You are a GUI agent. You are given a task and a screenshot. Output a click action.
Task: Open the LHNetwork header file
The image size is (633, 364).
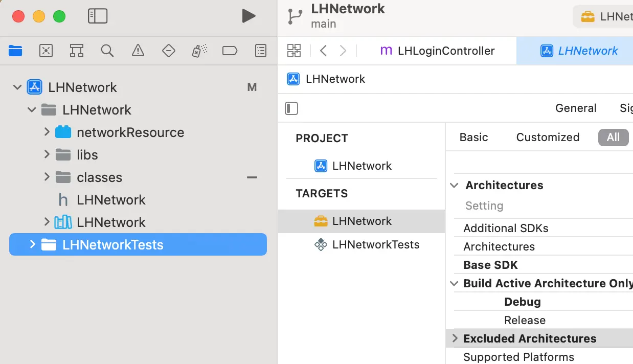(x=111, y=200)
